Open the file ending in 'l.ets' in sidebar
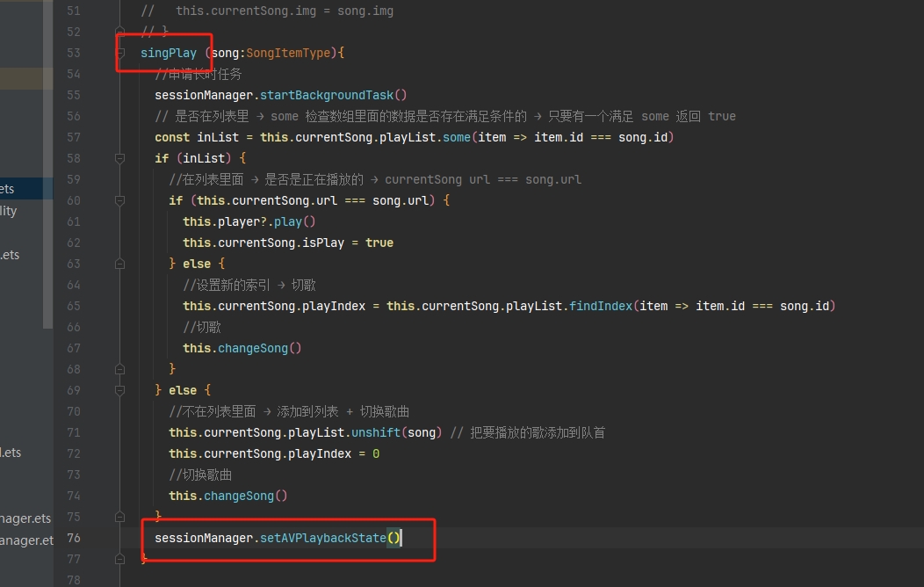924x587 pixels. tap(11, 453)
